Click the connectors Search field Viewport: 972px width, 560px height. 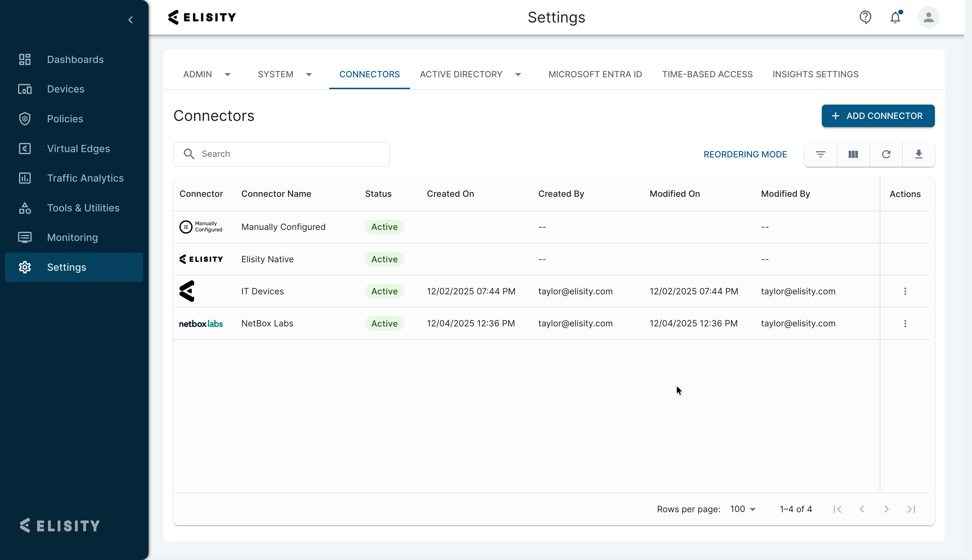(x=281, y=154)
